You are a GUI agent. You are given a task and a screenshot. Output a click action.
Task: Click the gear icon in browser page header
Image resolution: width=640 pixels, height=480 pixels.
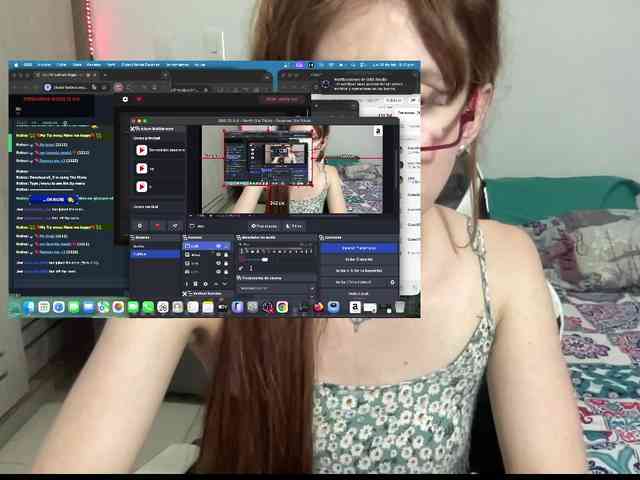(x=125, y=99)
